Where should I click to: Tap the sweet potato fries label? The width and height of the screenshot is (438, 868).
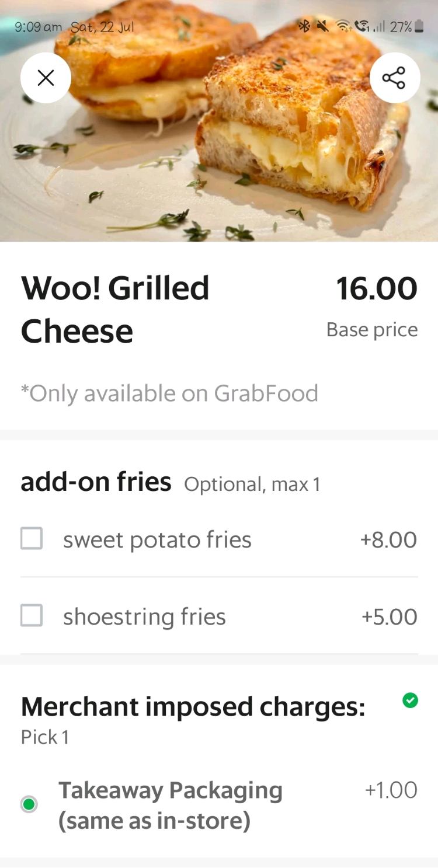click(157, 540)
